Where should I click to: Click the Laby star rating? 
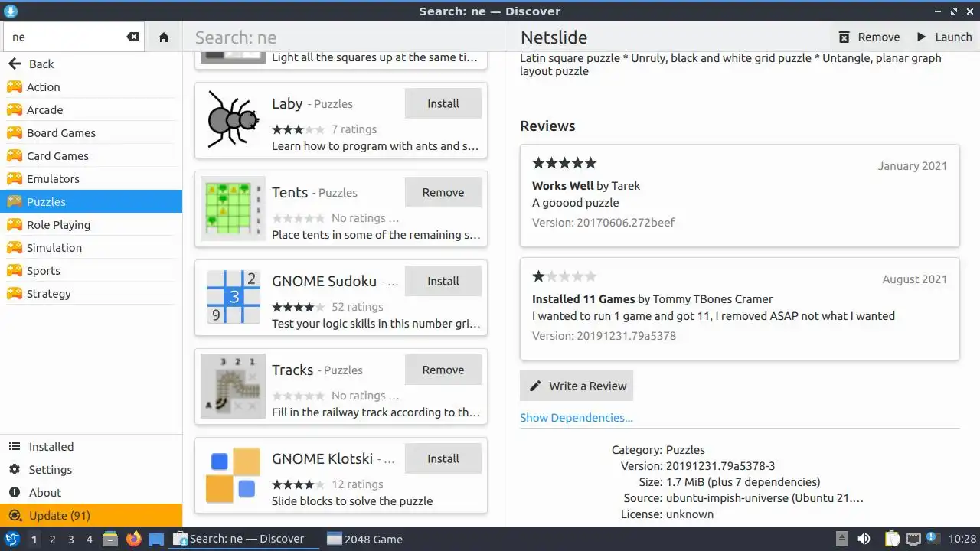[x=299, y=129]
